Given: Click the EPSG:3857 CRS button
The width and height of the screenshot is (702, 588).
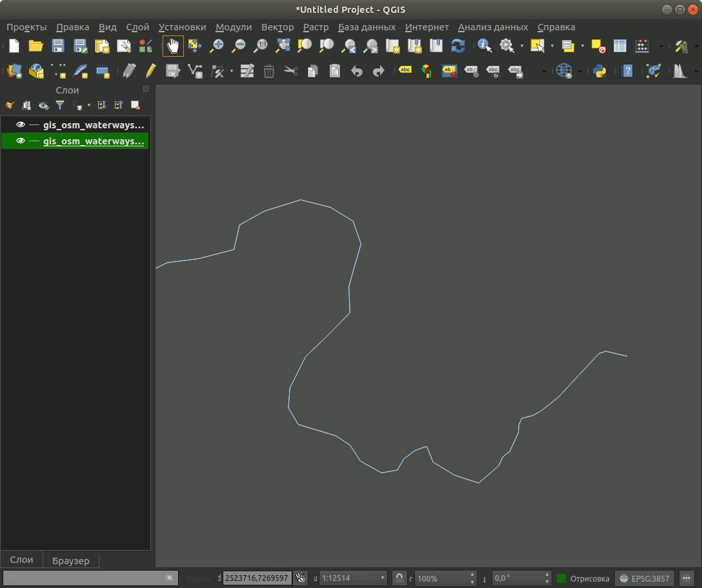Looking at the screenshot, I should (x=644, y=578).
